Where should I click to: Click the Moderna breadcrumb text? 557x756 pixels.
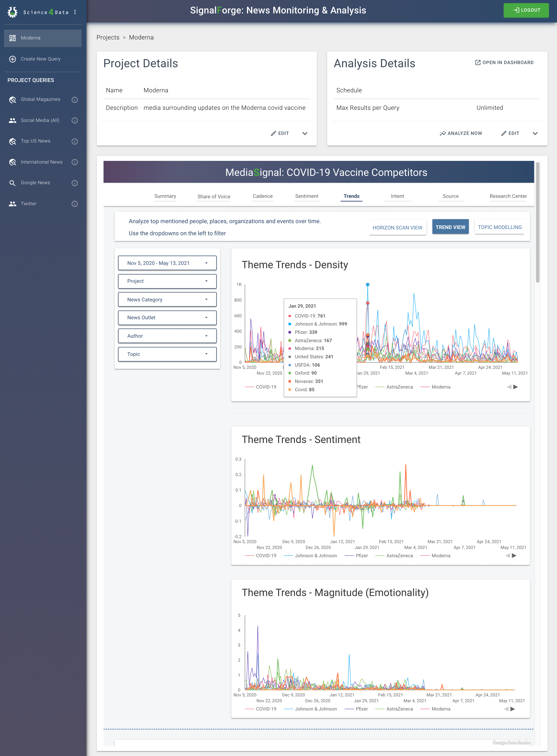[141, 37]
